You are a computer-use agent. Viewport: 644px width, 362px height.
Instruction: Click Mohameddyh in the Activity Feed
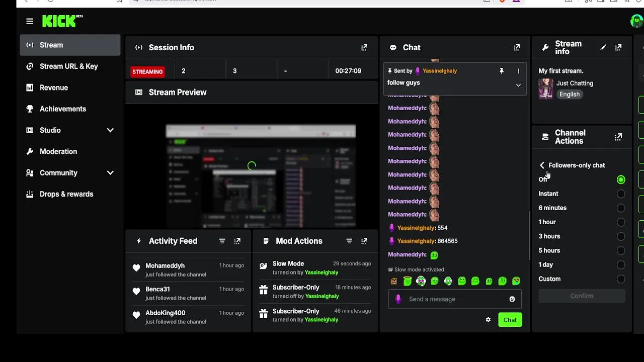[x=165, y=265]
